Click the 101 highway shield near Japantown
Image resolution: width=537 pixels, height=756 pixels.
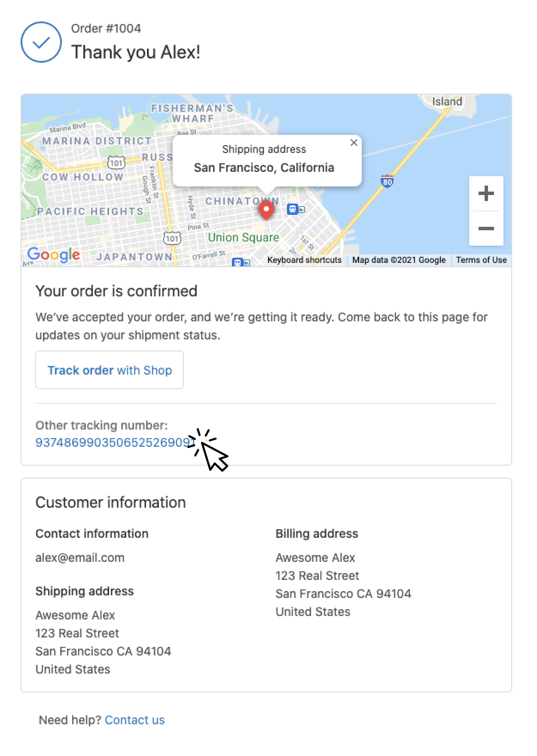point(172,238)
